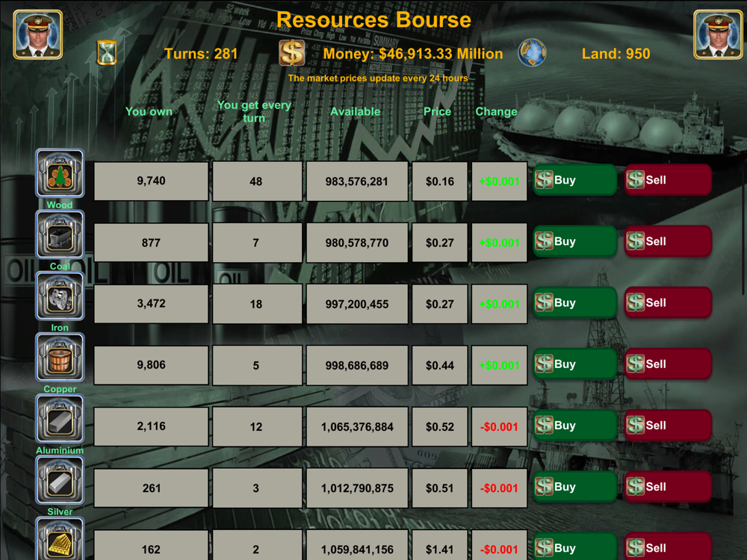Select the Wood resource icon
This screenshot has width=747, height=560.
click(x=60, y=173)
